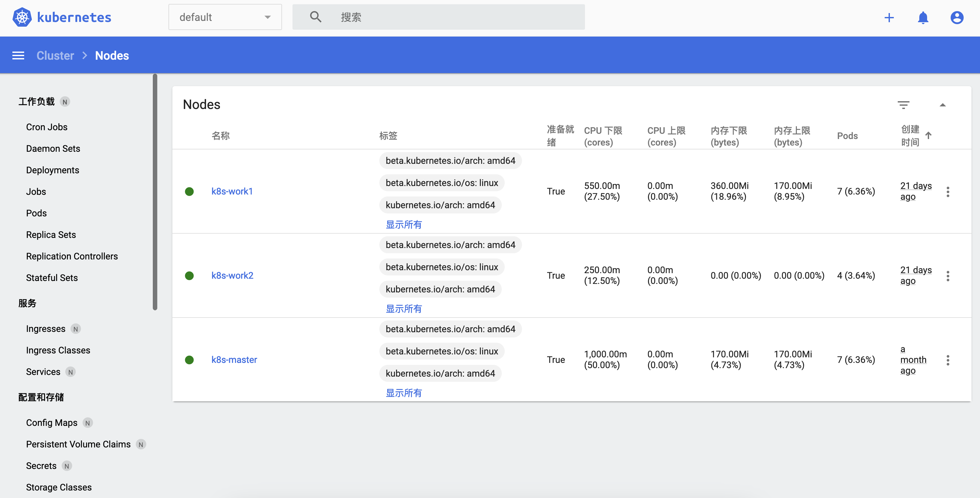The height and width of the screenshot is (498, 980).
Task: Open k8s-work1 row actions menu
Action: 948,192
